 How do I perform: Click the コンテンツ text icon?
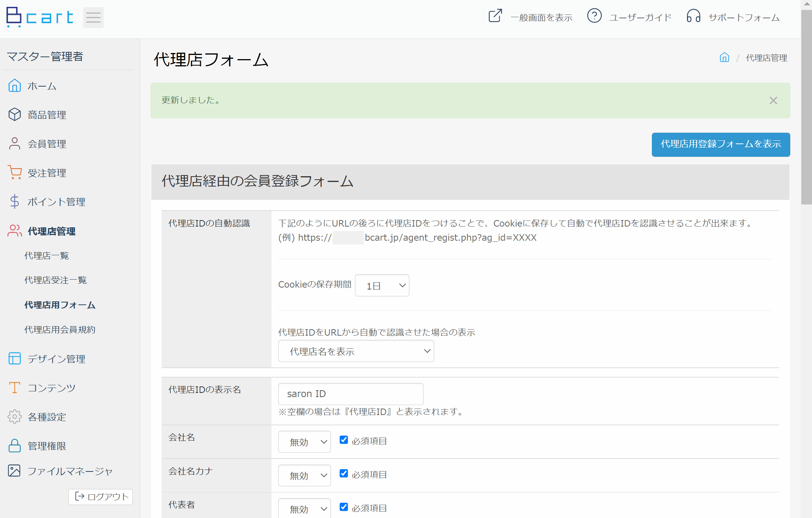(x=14, y=388)
